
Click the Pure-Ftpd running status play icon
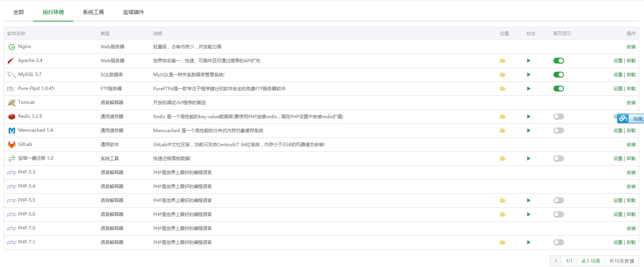(x=529, y=89)
